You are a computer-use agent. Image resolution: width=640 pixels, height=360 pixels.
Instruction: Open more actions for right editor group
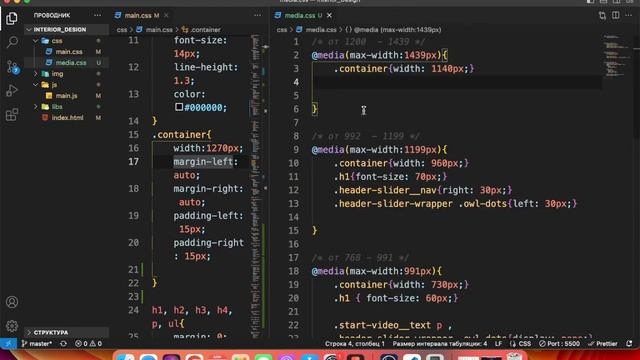pos(629,16)
